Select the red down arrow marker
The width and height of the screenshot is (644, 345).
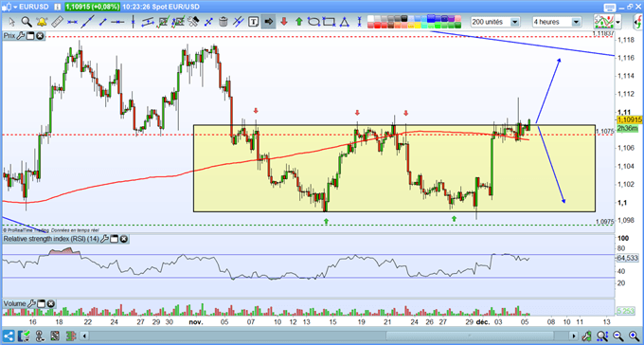[284, 22]
